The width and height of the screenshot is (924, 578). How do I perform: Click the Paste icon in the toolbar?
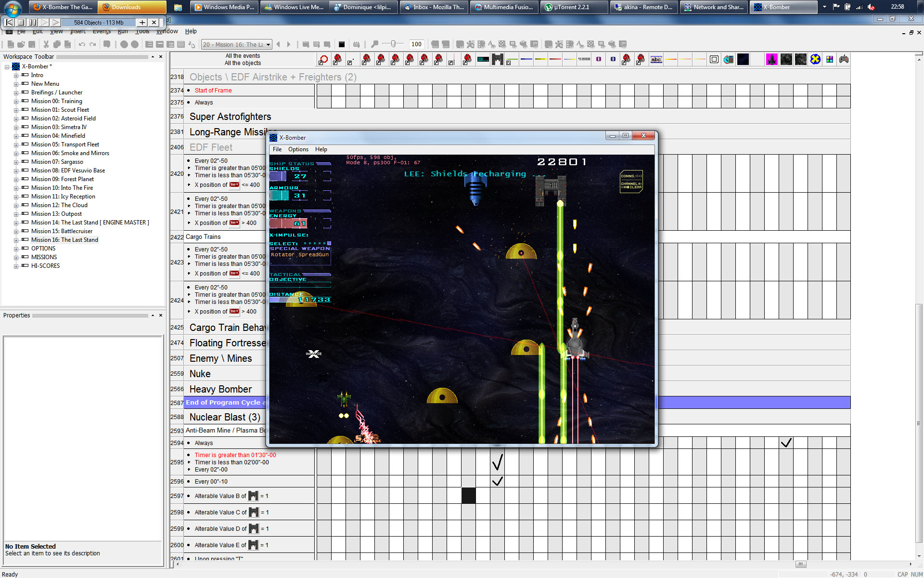[x=67, y=44]
